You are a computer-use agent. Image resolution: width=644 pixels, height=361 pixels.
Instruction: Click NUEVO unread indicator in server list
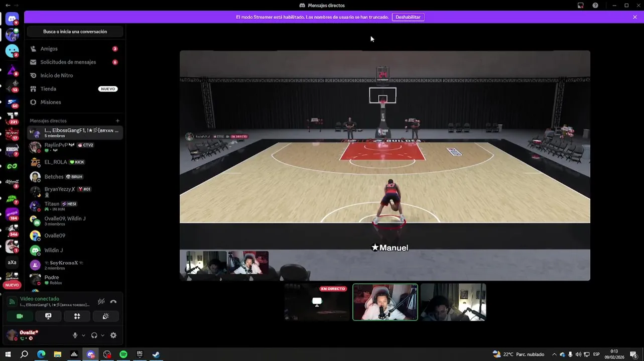click(x=12, y=285)
